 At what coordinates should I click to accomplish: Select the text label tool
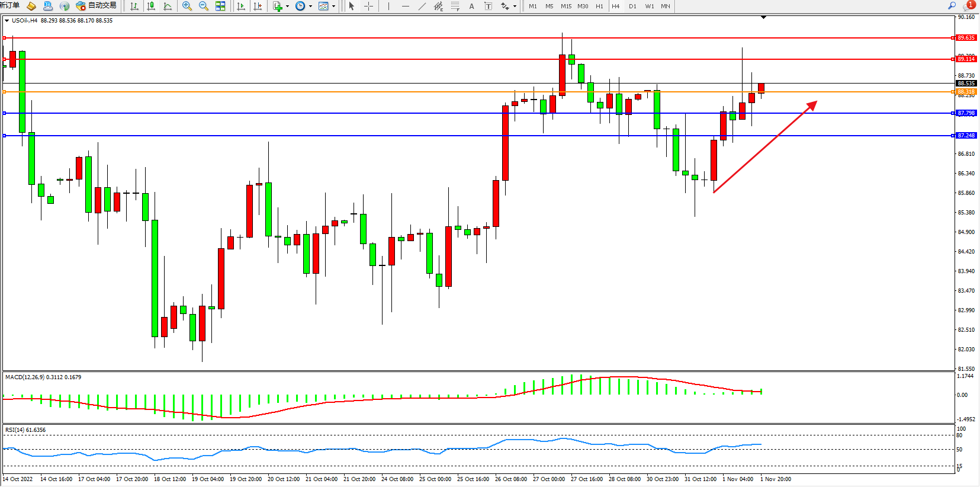tap(471, 6)
